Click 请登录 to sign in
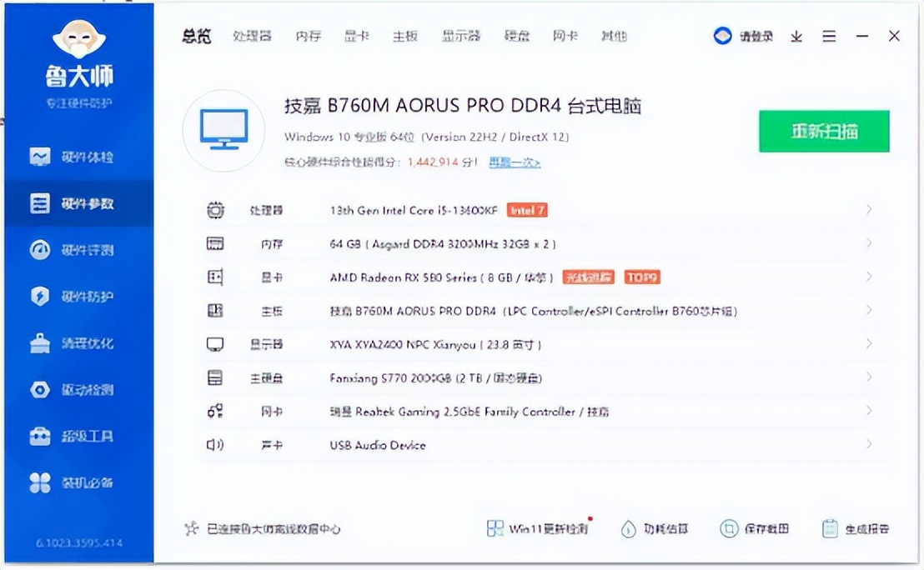 757,36
